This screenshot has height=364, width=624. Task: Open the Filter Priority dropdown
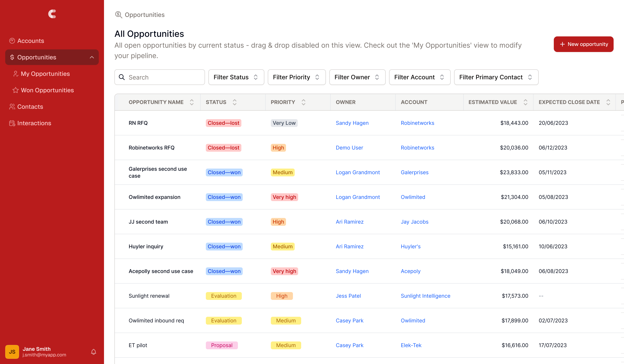point(296,77)
